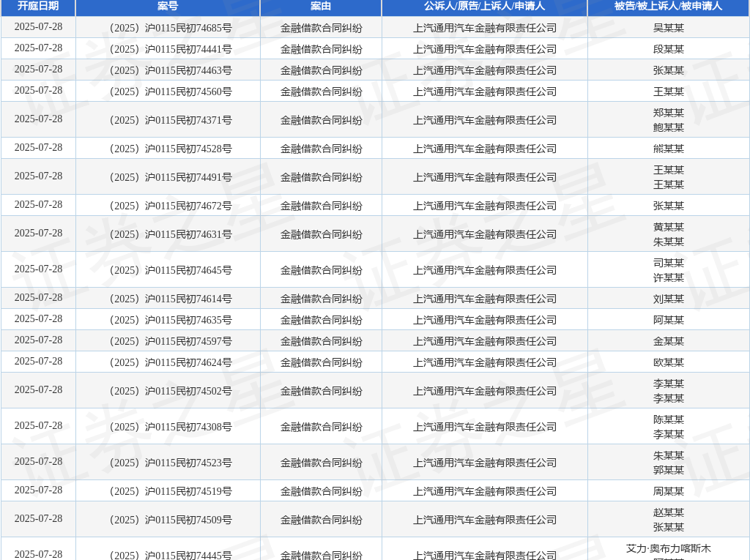Screen dimensions: 750x560
Task: Select defendant name 鲍某某
Action: [669, 127]
